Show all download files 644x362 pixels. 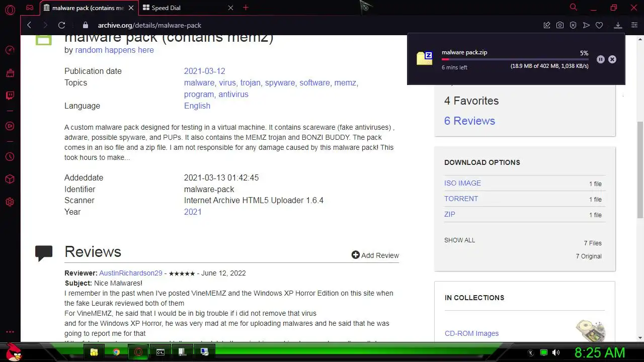pyautogui.click(x=459, y=240)
